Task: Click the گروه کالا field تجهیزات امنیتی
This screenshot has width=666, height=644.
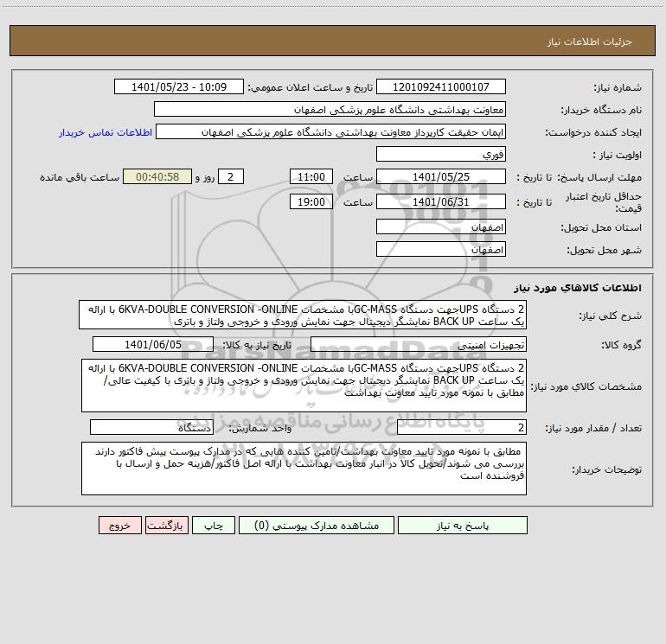Action: click(x=419, y=344)
